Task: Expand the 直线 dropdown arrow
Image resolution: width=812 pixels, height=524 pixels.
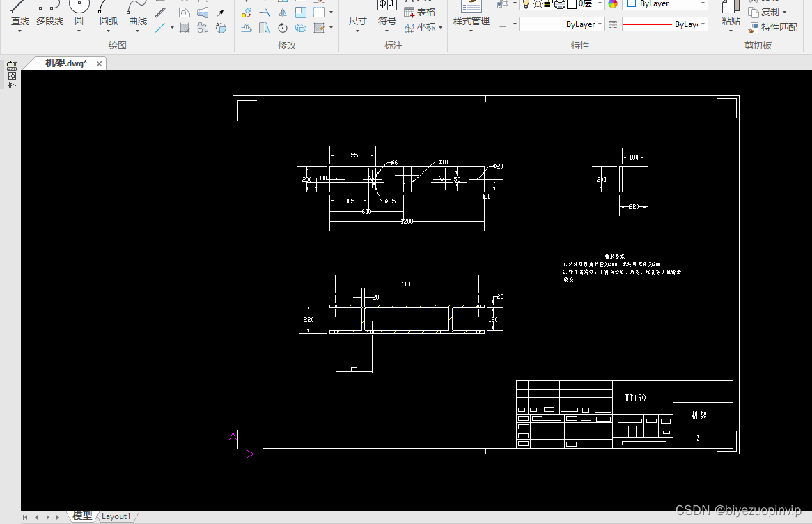Action: [x=19, y=31]
